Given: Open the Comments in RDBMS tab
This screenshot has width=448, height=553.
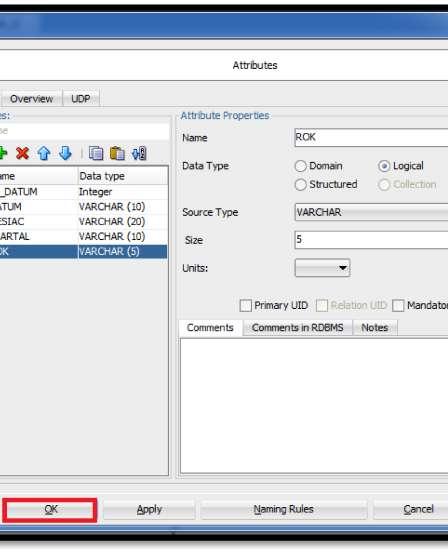Looking at the screenshot, I should click(x=297, y=328).
